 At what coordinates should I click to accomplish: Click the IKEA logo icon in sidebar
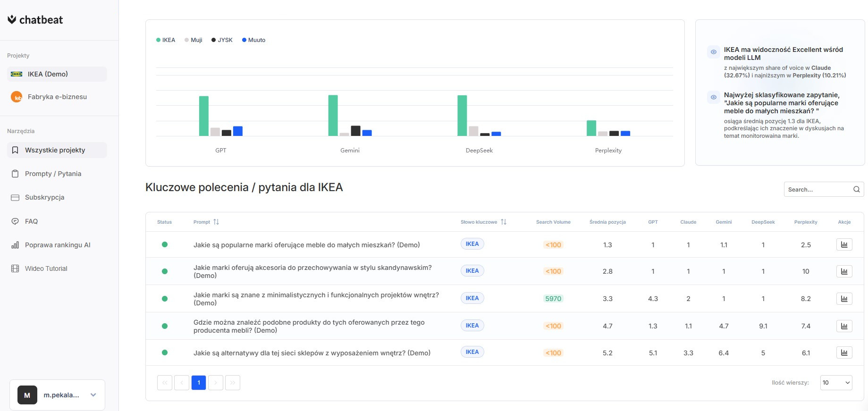[17, 74]
